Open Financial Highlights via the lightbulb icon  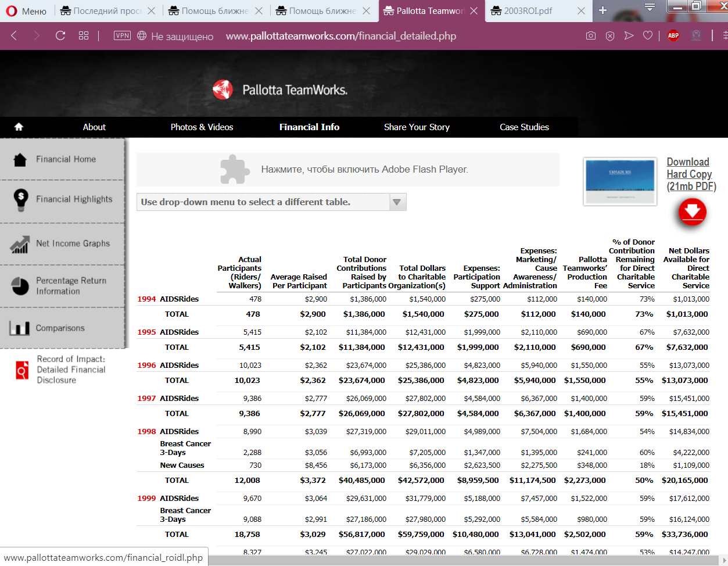(x=21, y=199)
